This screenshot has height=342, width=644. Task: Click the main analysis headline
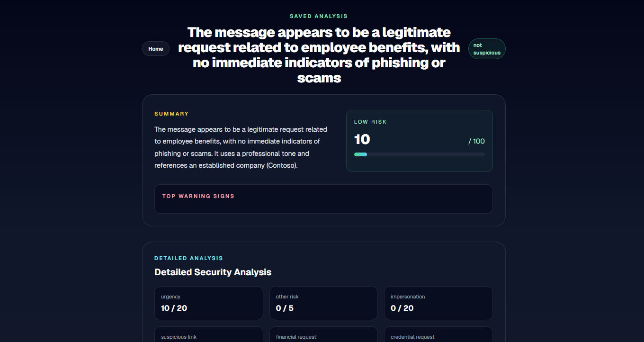tap(319, 55)
